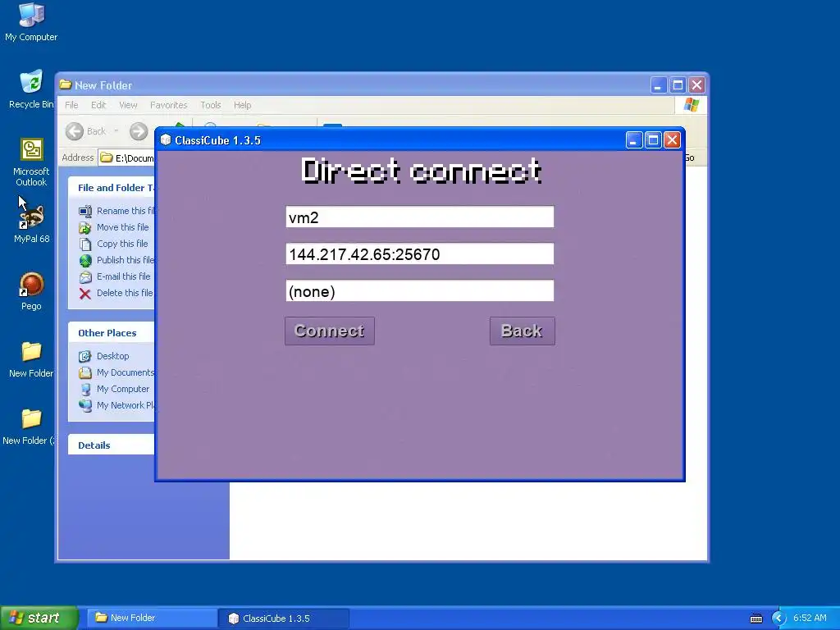The height and width of the screenshot is (630, 840).
Task: Close the ClassiCube window
Action: point(673,140)
